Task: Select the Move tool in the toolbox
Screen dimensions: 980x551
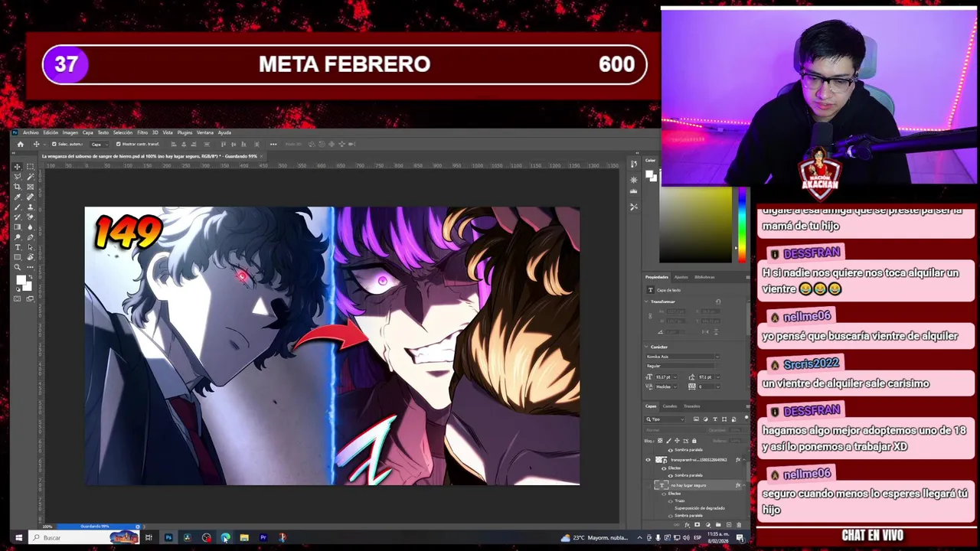Action: click(17, 166)
